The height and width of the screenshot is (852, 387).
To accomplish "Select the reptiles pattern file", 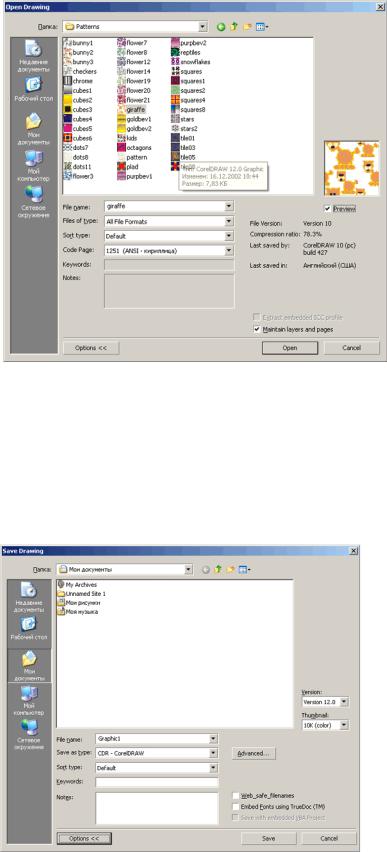I will (186, 52).
